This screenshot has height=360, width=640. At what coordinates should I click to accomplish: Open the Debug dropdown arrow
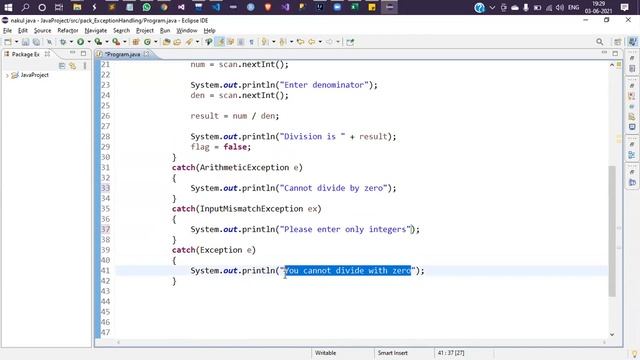[71, 42]
